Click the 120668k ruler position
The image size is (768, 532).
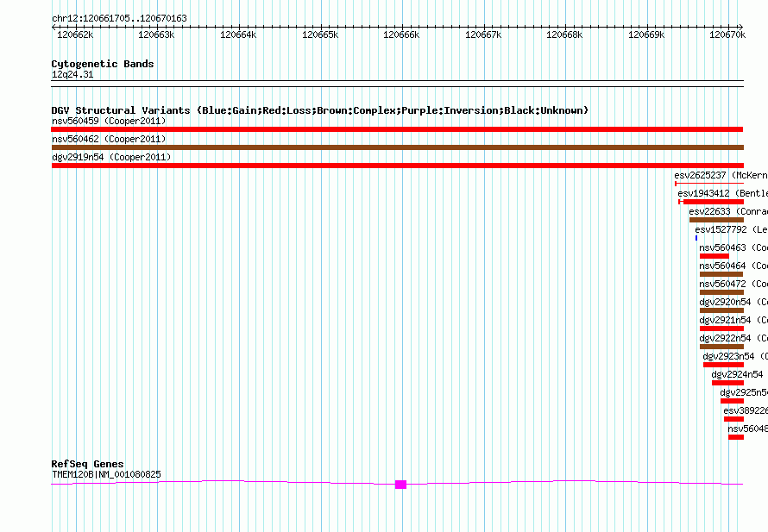[x=564, y=34]
